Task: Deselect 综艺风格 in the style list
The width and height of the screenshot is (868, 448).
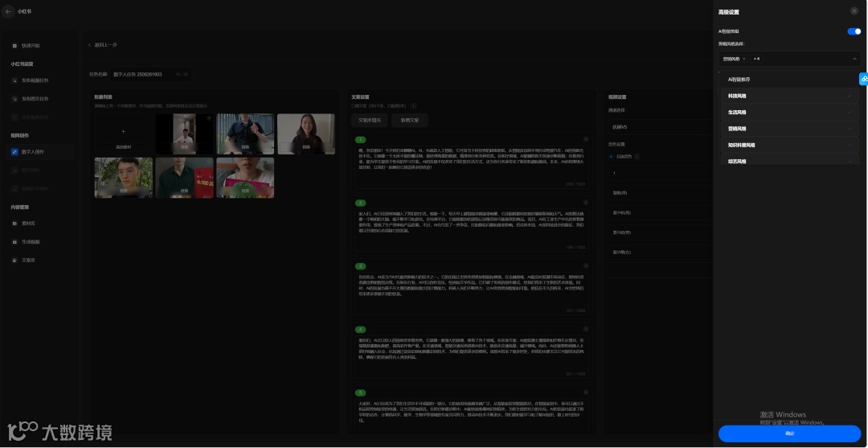Action: pyautogui.click(x=789, y=160)
